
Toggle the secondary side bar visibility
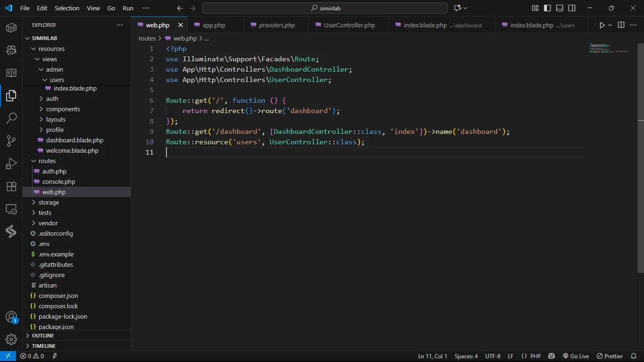coord(572,8)
